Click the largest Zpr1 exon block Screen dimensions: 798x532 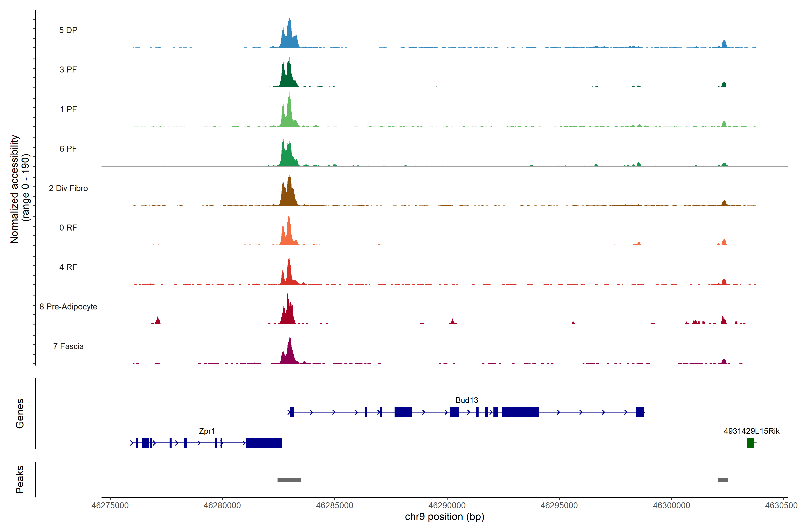coord(264,443)
